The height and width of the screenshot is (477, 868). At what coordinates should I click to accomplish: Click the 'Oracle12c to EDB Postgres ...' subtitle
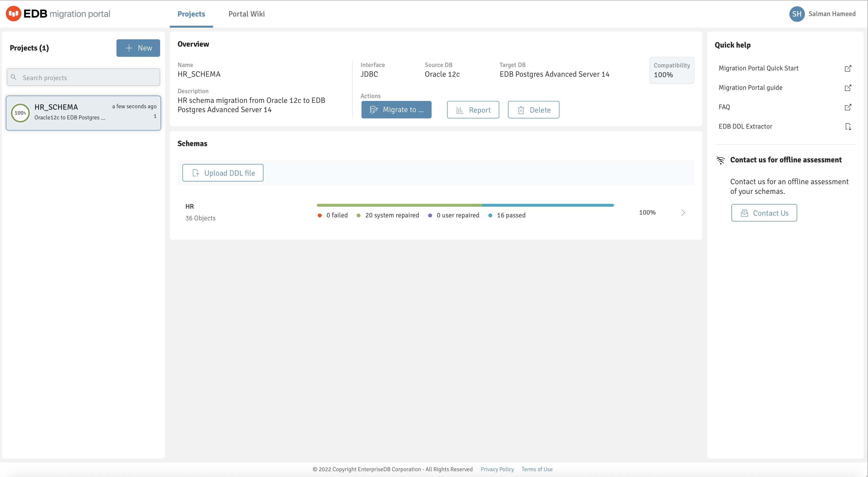[70, 117]
